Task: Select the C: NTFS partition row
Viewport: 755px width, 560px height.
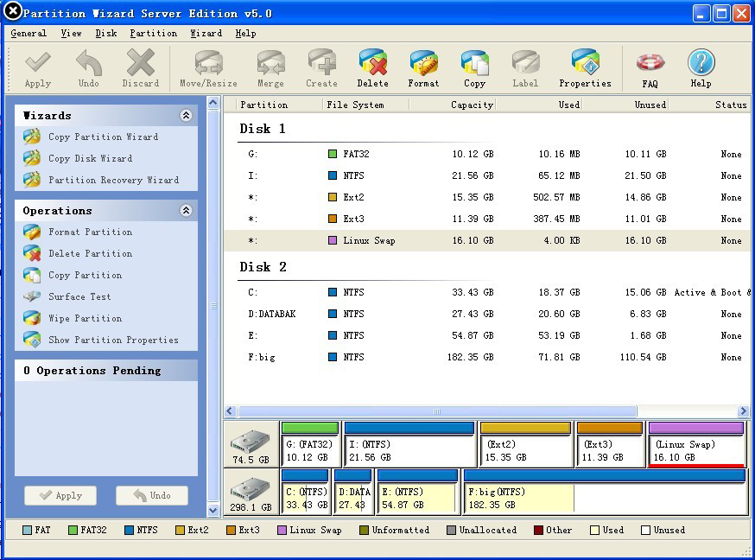Action: click(x=487, y=292)
